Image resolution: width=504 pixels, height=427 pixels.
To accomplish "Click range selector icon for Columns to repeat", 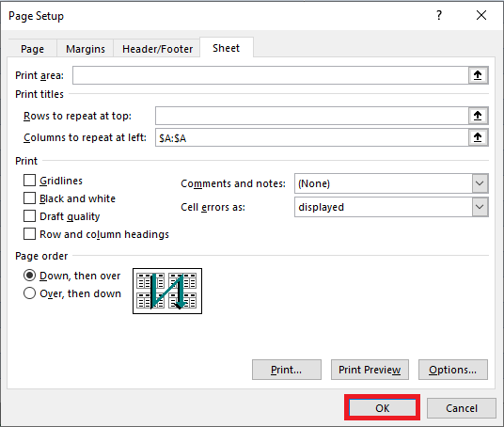I will [478, 137].
